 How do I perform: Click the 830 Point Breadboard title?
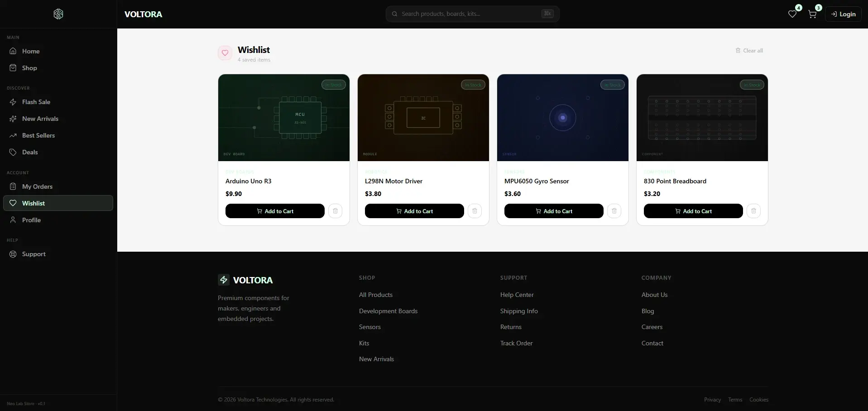(675, 181)
